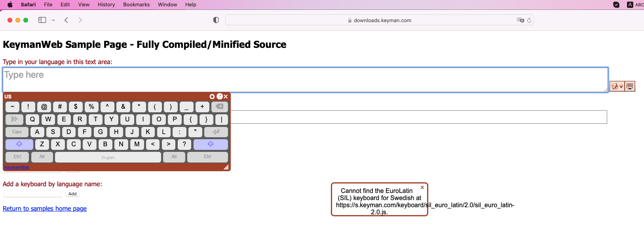644x225 pixels.
Task: Tap the + key
Action: 202,107
